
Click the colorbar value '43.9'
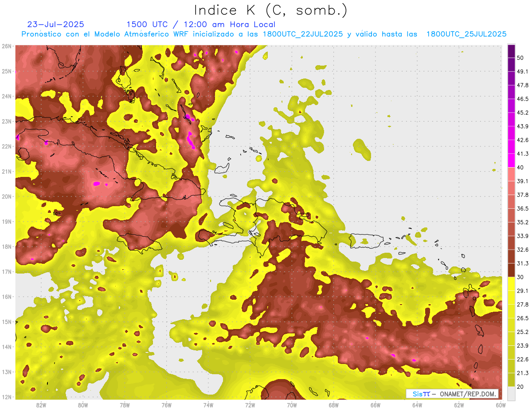[x=523, y=126]
